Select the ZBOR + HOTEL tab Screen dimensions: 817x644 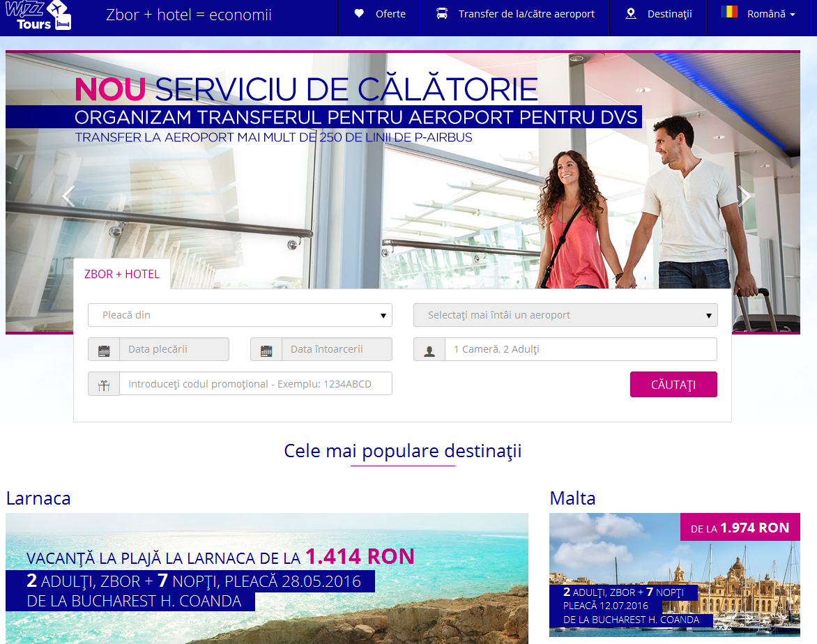tap(122, 274)
